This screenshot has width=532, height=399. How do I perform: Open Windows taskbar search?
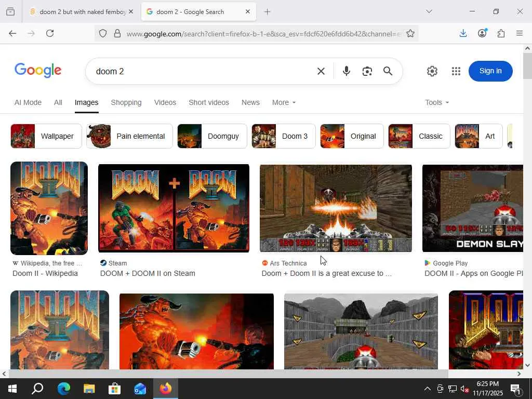[37, 389]
